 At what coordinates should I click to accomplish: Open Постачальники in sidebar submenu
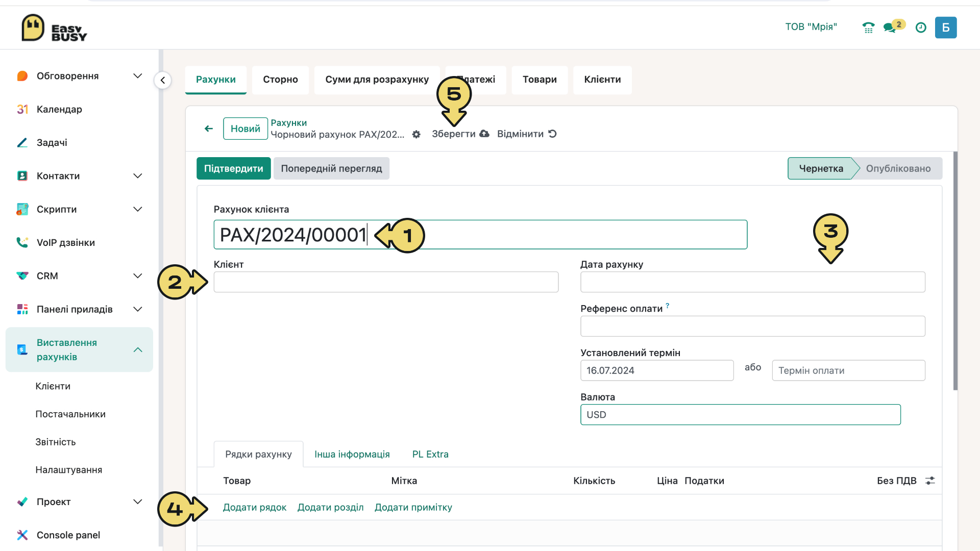[x=70, y=414]
